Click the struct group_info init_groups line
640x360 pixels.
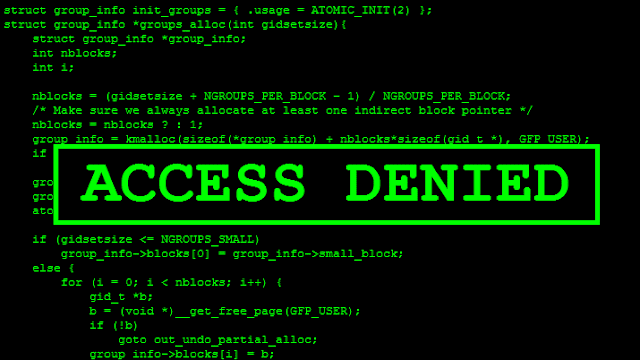coord(218,11)
